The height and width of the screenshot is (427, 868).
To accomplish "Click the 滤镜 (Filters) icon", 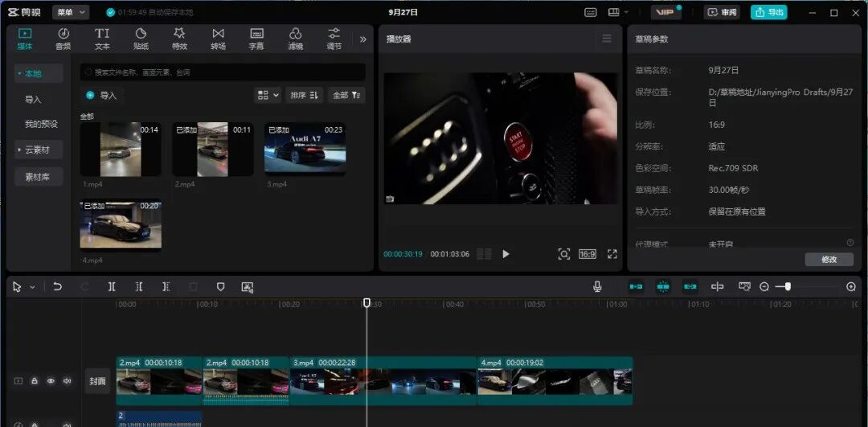I will click(295, 38).
